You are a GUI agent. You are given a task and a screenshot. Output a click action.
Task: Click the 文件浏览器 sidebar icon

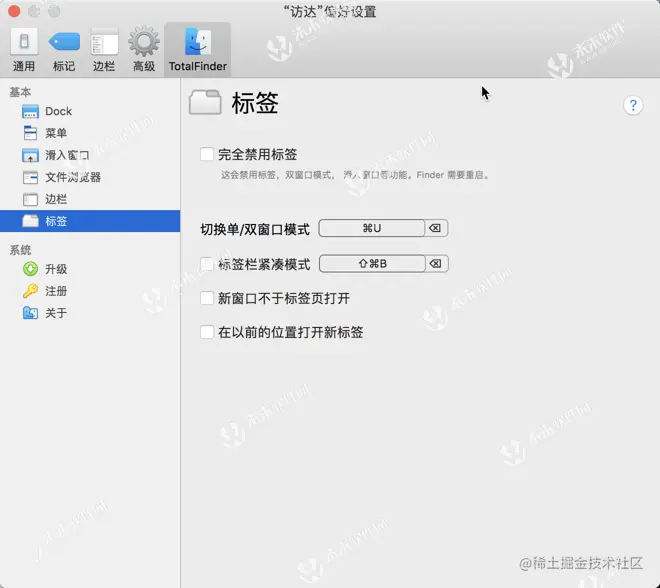click(30, 177)
